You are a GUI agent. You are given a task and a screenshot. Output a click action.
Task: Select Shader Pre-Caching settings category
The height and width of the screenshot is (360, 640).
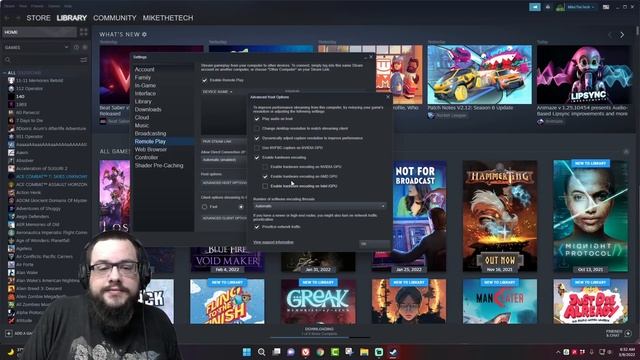159,166
